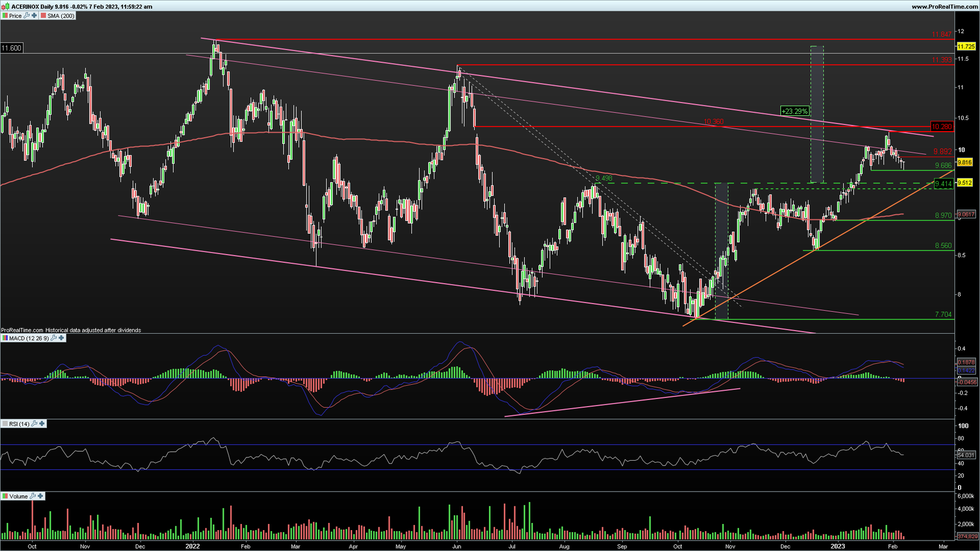Click the 2022 time axis label
This screenshot has height=551, width=980.
[192, 547]
